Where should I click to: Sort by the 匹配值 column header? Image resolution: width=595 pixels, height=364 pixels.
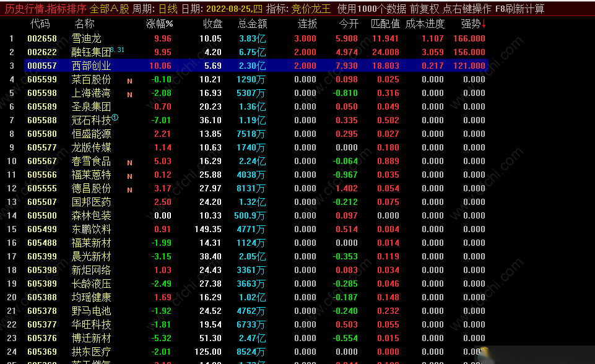tap(385, 24)
